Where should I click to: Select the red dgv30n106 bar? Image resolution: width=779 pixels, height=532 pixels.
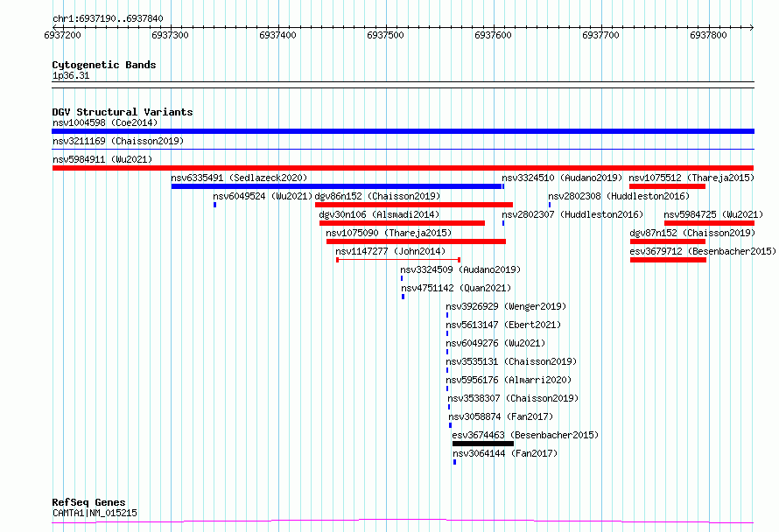[x=402, y=223]
